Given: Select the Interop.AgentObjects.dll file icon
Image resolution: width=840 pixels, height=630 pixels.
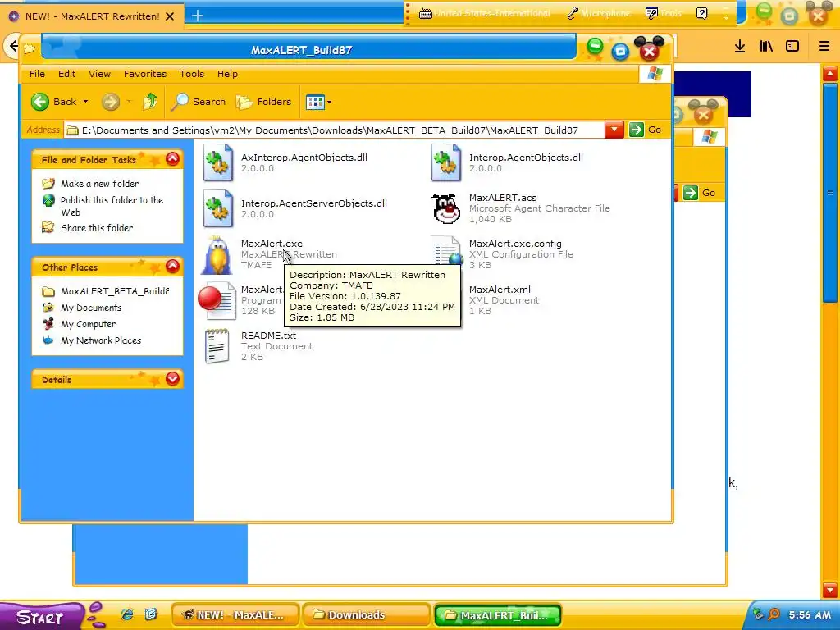Looking at the screenshot, I should tap(446, 163).
